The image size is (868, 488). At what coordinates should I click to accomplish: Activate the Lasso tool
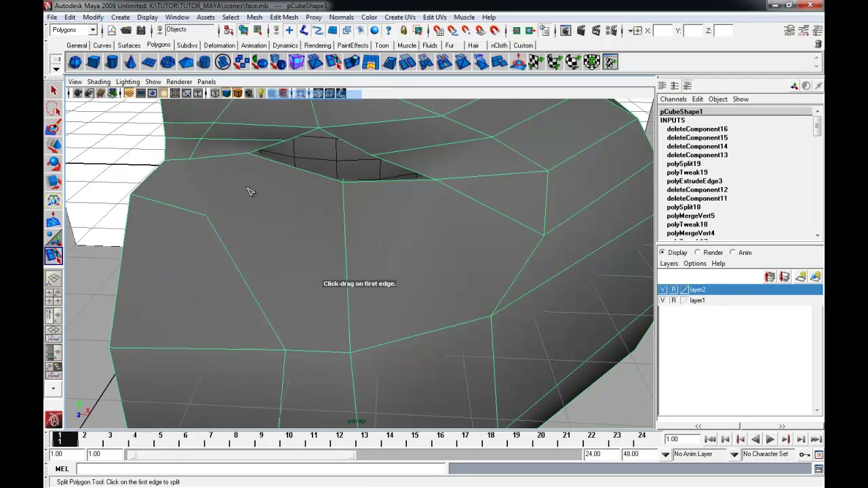[54, 109]
